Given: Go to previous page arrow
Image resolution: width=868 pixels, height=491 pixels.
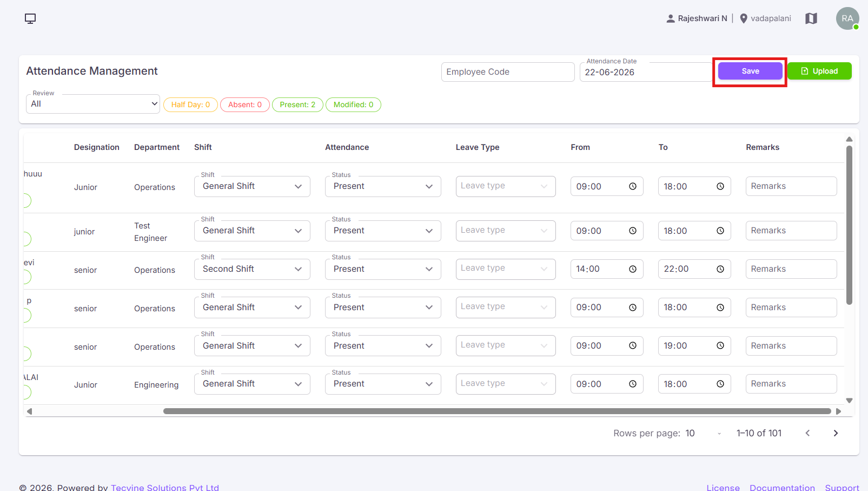Looking at the screenshot, I should click(x=807, y=433).
